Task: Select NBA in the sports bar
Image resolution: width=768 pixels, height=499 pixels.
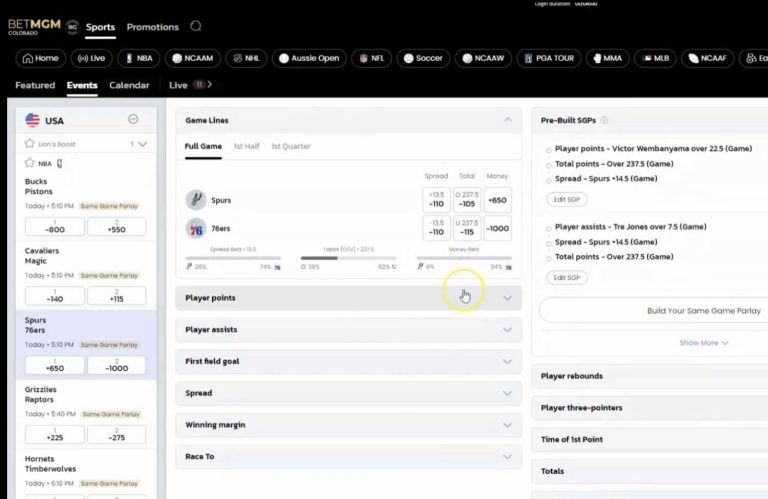Action: (x=139, y=58)
